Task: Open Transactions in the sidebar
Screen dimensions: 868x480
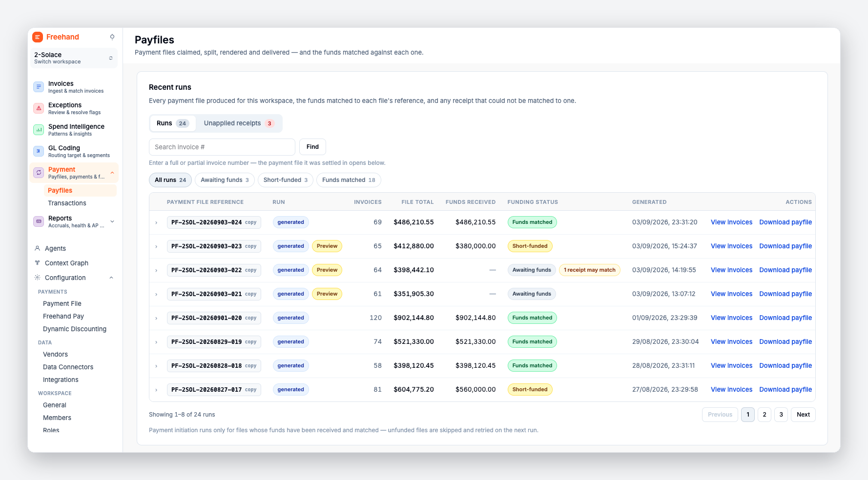Action: (x=67, y=203)
